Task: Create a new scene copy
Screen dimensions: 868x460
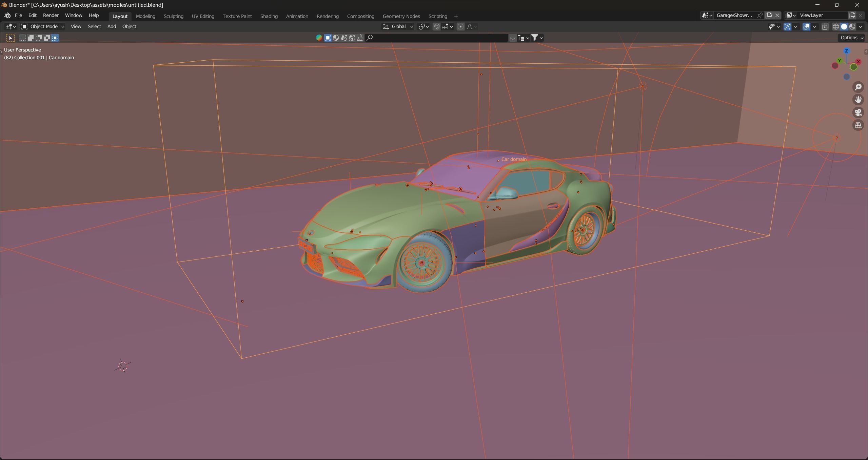Action: (x=769, y=15)
